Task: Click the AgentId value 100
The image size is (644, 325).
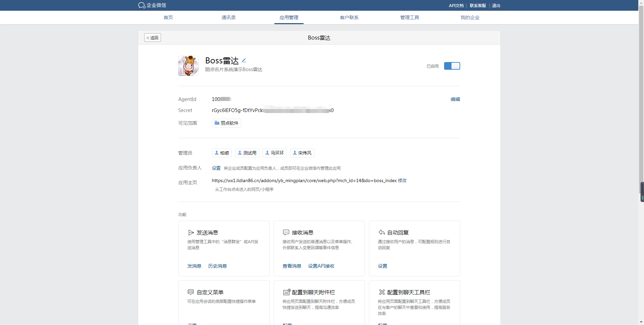Action: coord(221,99)
